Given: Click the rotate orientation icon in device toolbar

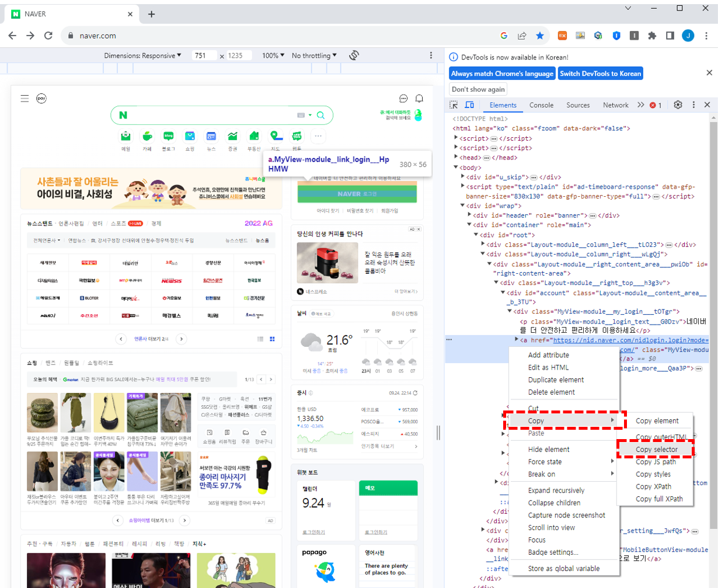Looking at the screenshot, I should click(354, 55).
